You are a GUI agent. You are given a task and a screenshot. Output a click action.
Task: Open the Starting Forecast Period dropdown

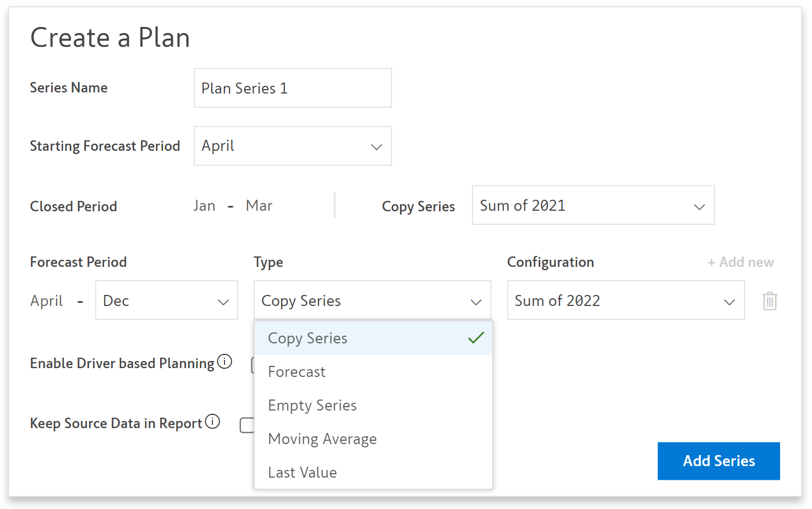point(292,146)
